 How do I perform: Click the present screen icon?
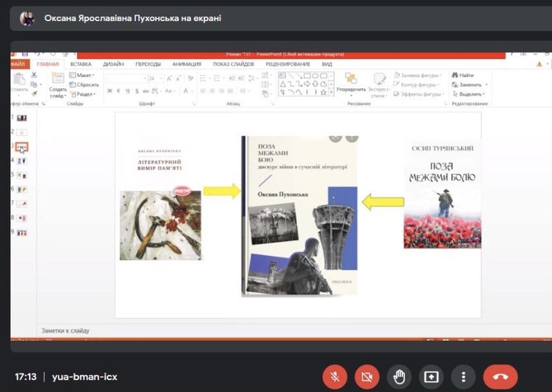tap(431, 377)
